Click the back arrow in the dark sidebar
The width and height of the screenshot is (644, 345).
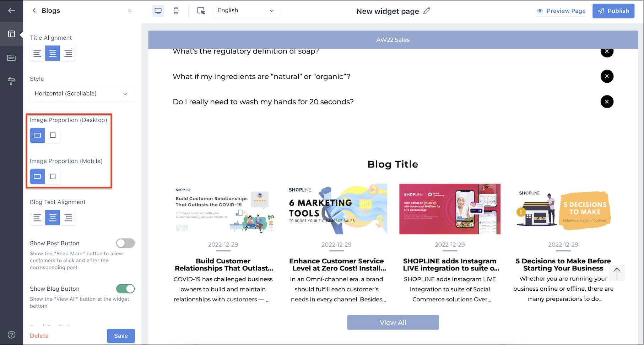pyautogui.click(x=11, y=11)
